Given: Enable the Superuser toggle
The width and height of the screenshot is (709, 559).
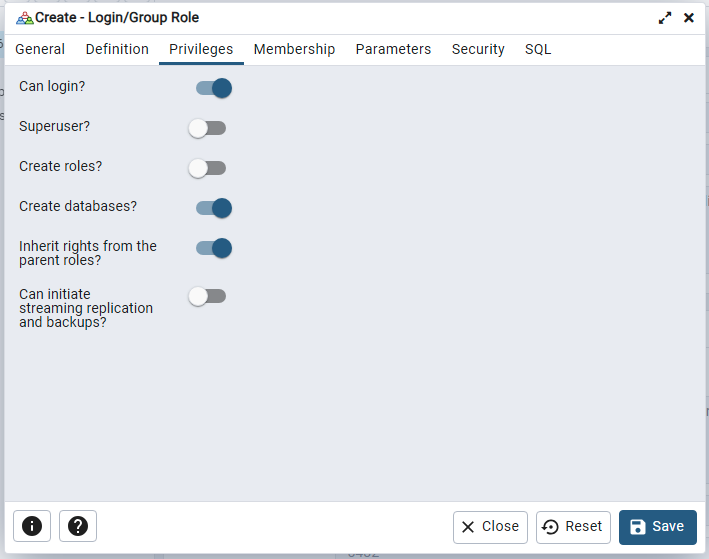Looking at the screenshot, I should point(207,128).
